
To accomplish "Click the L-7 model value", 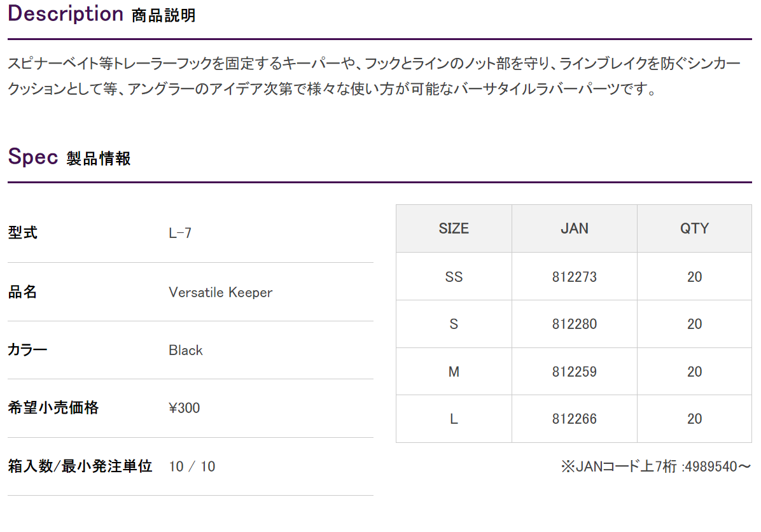I will 180,233.
